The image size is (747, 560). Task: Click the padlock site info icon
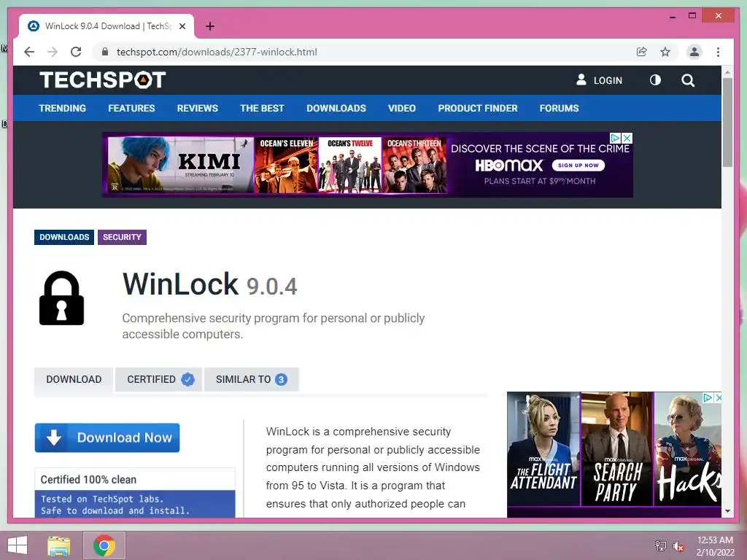click(x=105, y=52)
